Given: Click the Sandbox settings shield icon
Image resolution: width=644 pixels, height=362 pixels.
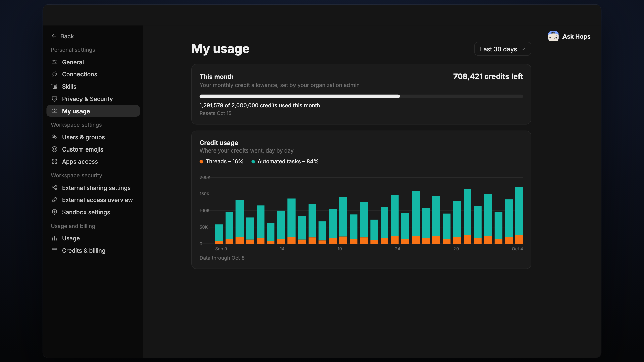Looking at the screenshot, I should (54, 212).
